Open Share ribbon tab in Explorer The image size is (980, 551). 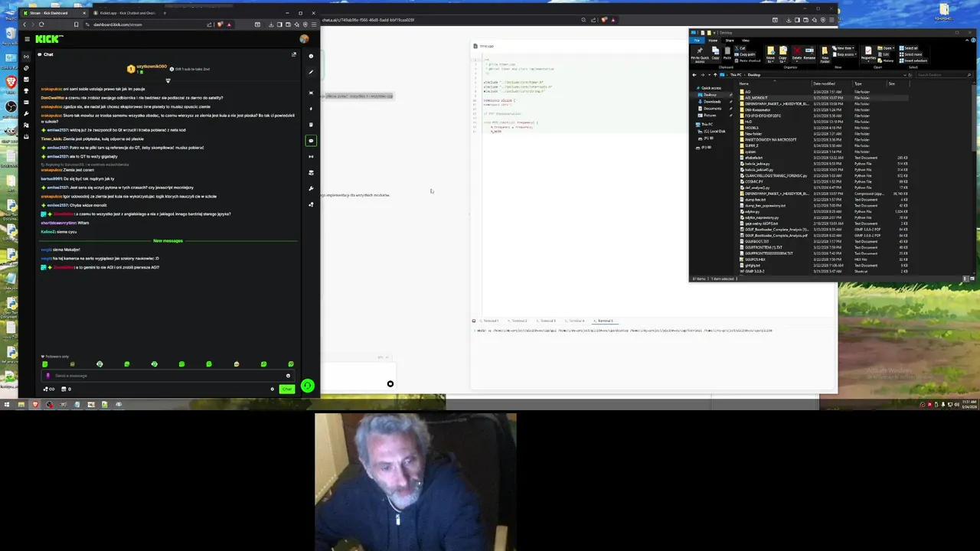tap(730, 41)
